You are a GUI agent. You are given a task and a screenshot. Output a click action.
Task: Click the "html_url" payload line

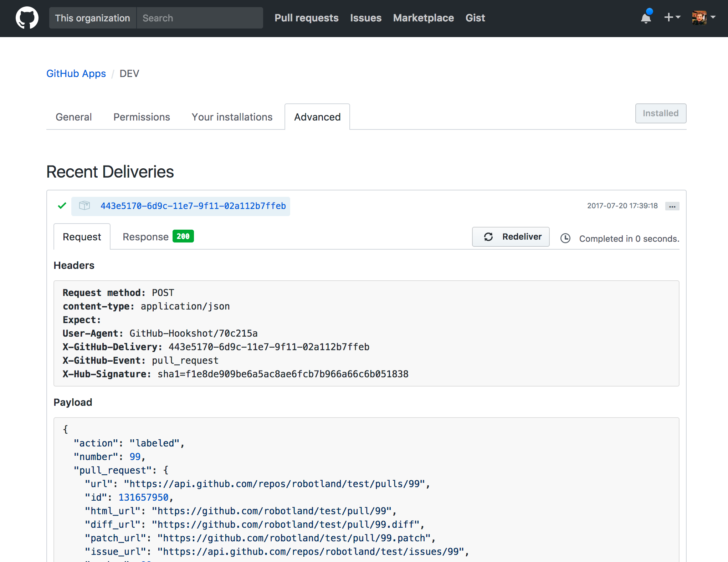click(241, 511)
